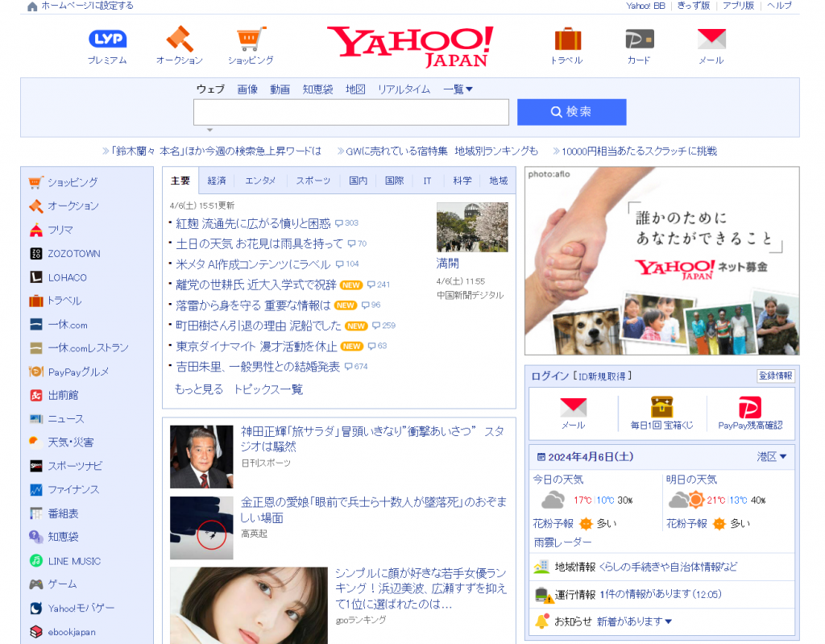Open PayPayグルメ icon in sidebar

[35, 372]
